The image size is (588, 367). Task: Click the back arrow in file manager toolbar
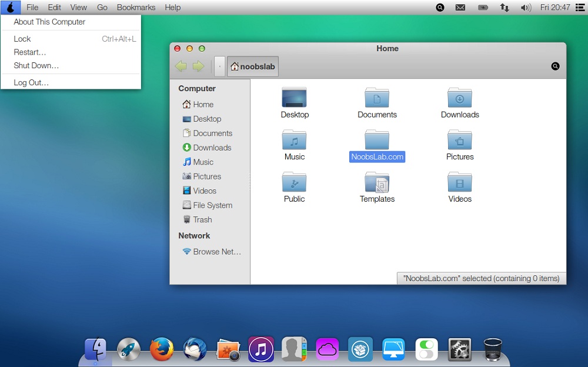coord(181,66)
